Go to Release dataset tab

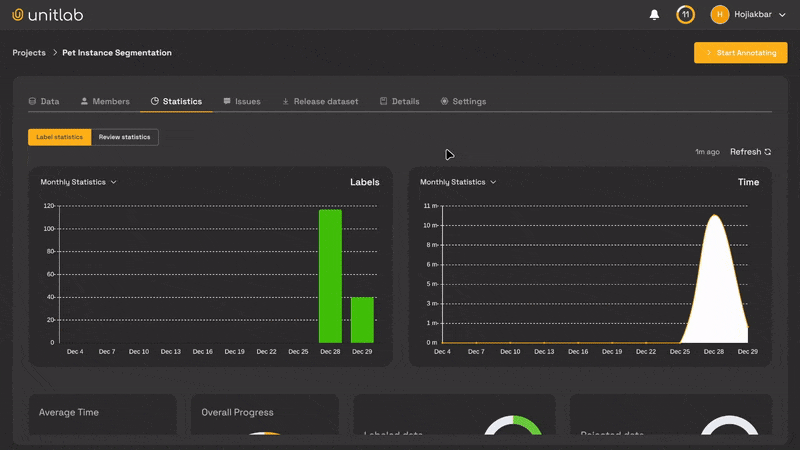tap(320, 101)
